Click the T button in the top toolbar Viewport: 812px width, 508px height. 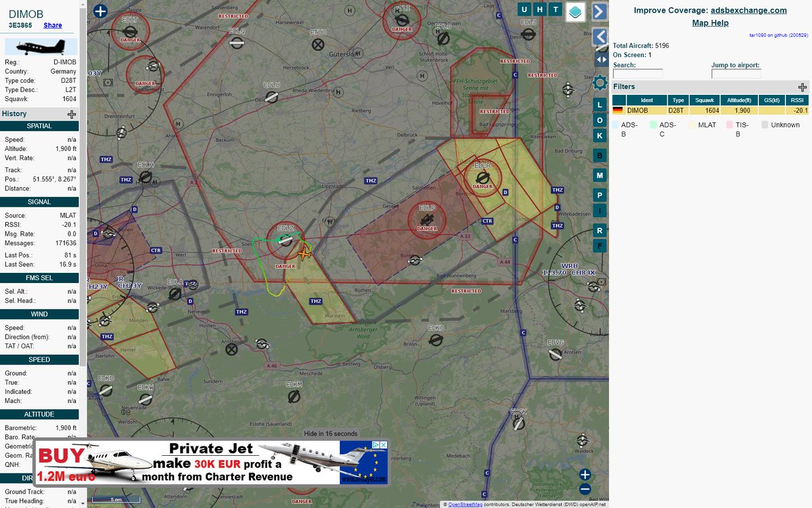[556, 9]
